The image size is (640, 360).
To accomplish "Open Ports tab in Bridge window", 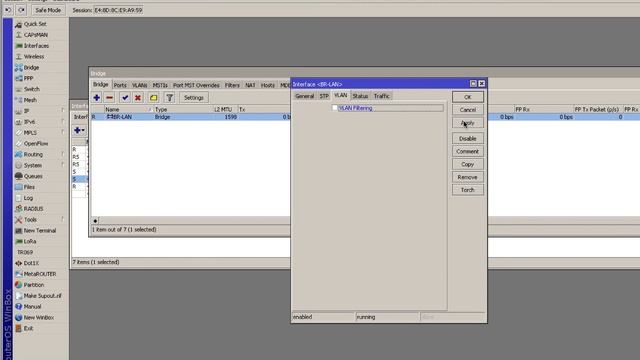I will coord(120,85).
